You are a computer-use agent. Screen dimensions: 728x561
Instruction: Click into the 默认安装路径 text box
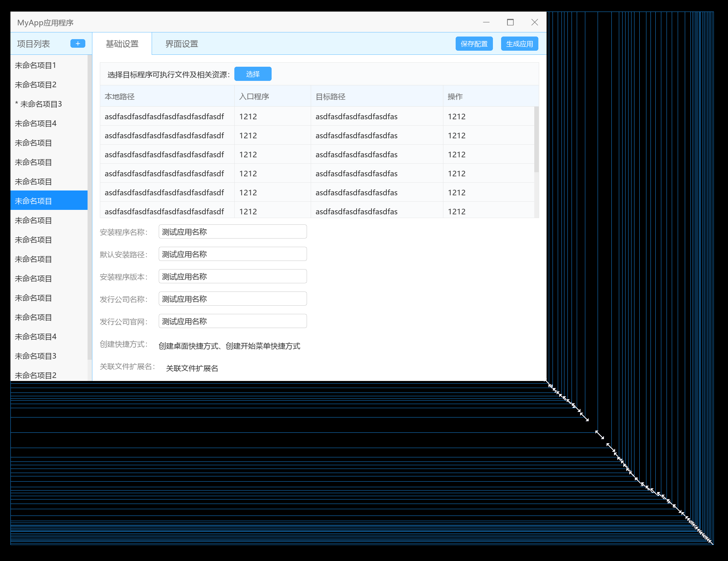(x=232, y=254)
